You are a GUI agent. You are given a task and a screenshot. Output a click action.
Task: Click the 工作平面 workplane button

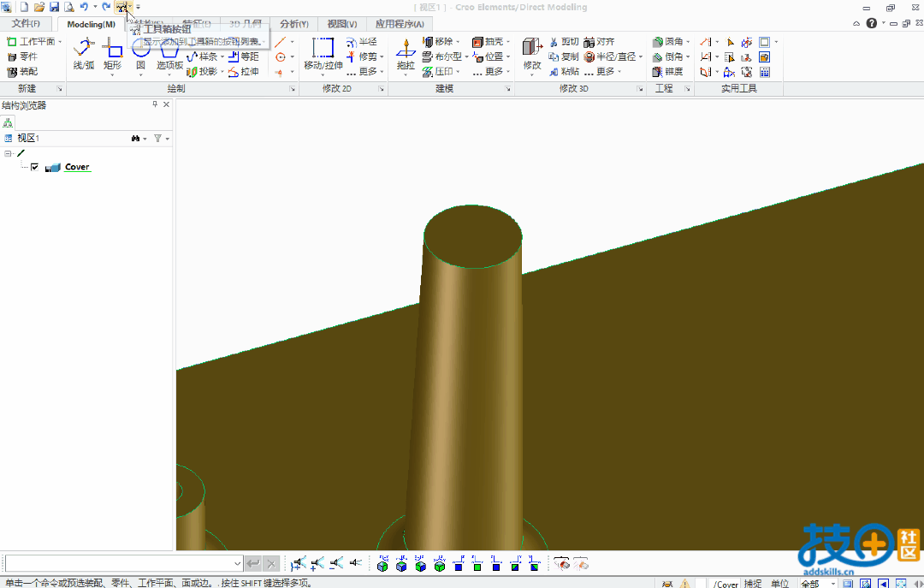[32, 42]
